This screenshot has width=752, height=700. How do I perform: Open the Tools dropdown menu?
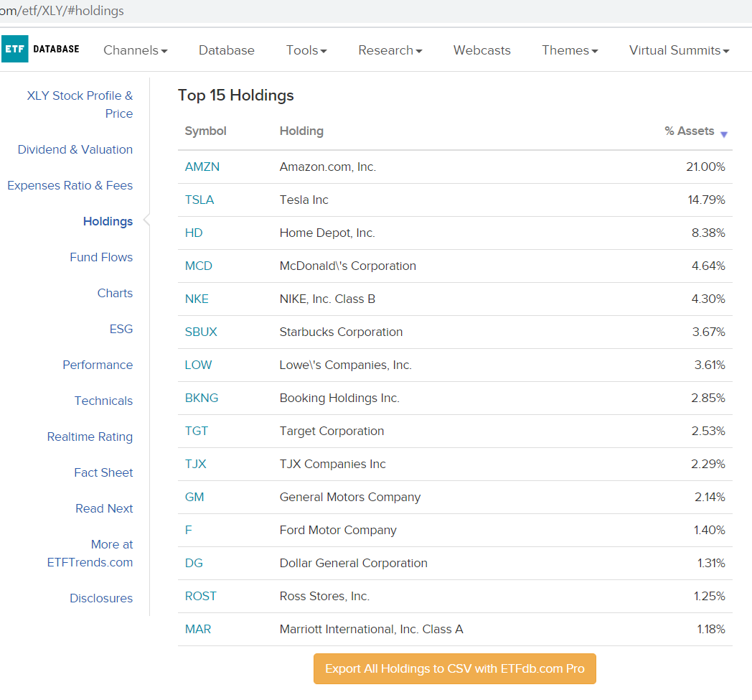tap(306, 50)
